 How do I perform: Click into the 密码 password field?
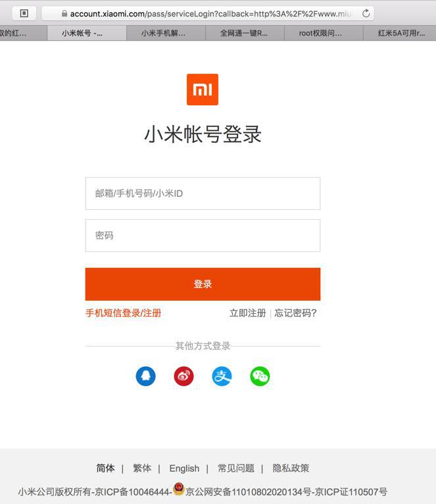[203, 236]
